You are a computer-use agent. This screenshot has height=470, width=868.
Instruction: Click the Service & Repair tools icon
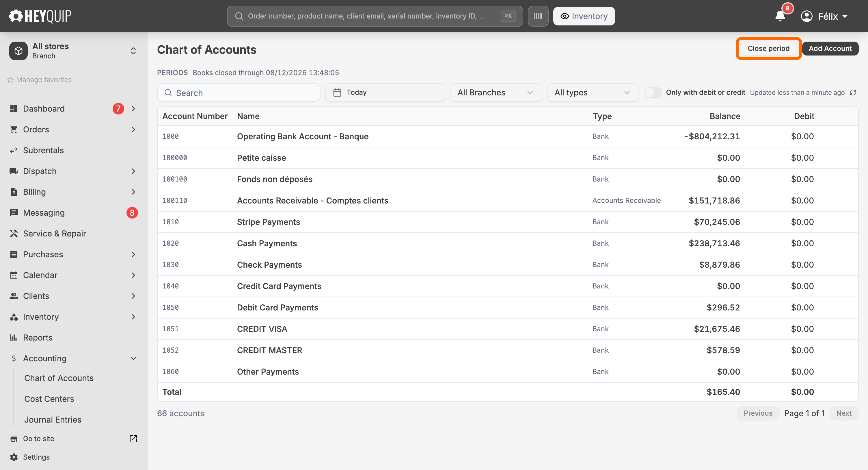point(14,234)
